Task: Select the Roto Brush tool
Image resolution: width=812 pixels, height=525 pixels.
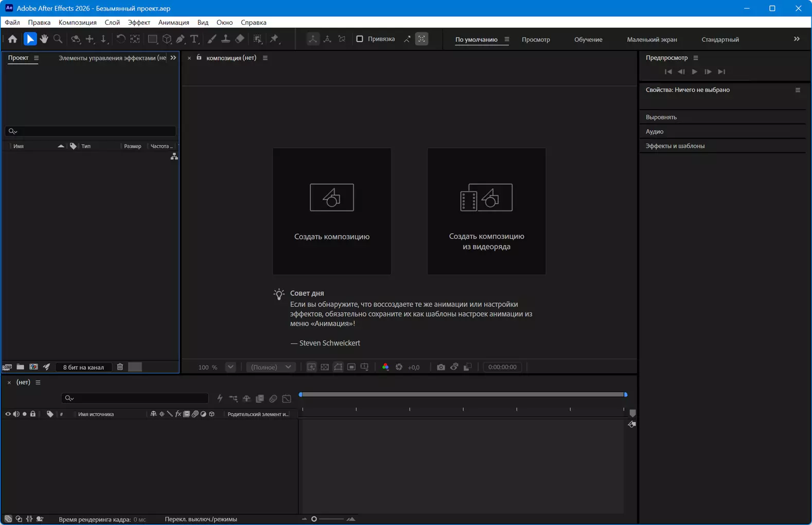Action: (x=258, y=39)
